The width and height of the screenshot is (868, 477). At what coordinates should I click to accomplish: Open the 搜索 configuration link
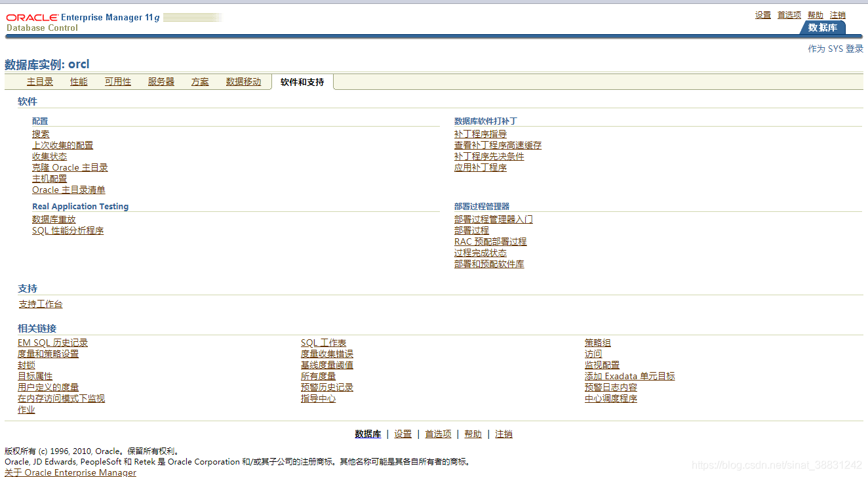point(41,134)
